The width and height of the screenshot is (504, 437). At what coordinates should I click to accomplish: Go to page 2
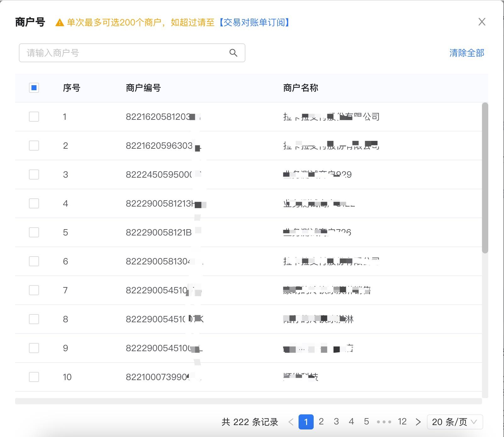click(321, 422)
